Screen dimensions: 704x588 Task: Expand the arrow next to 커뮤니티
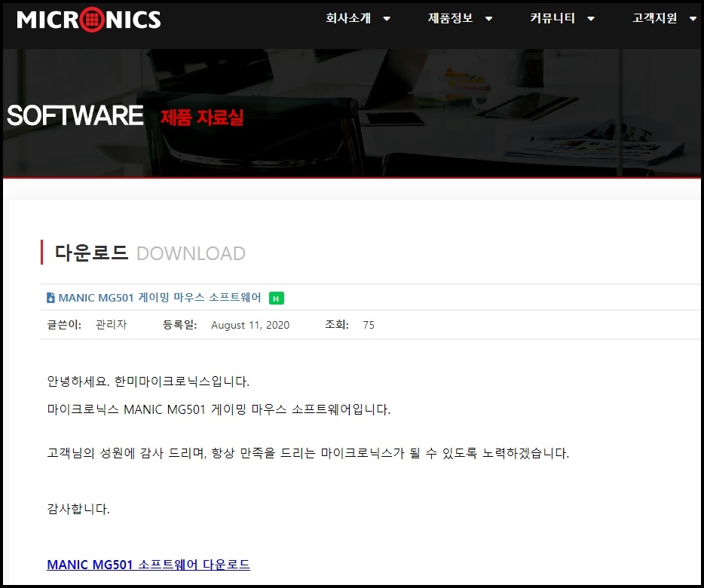(x=591, y=19)
